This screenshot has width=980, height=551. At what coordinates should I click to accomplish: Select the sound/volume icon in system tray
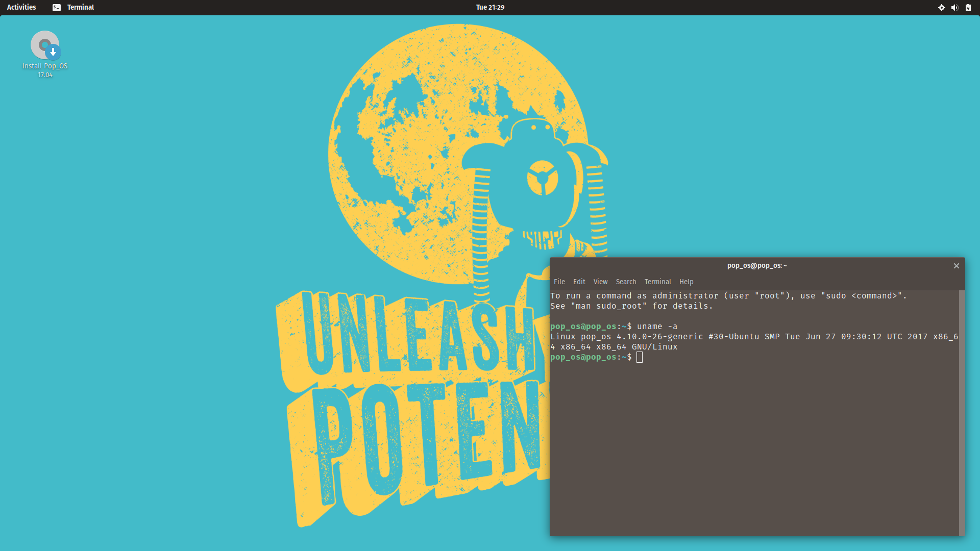(954, 8)
